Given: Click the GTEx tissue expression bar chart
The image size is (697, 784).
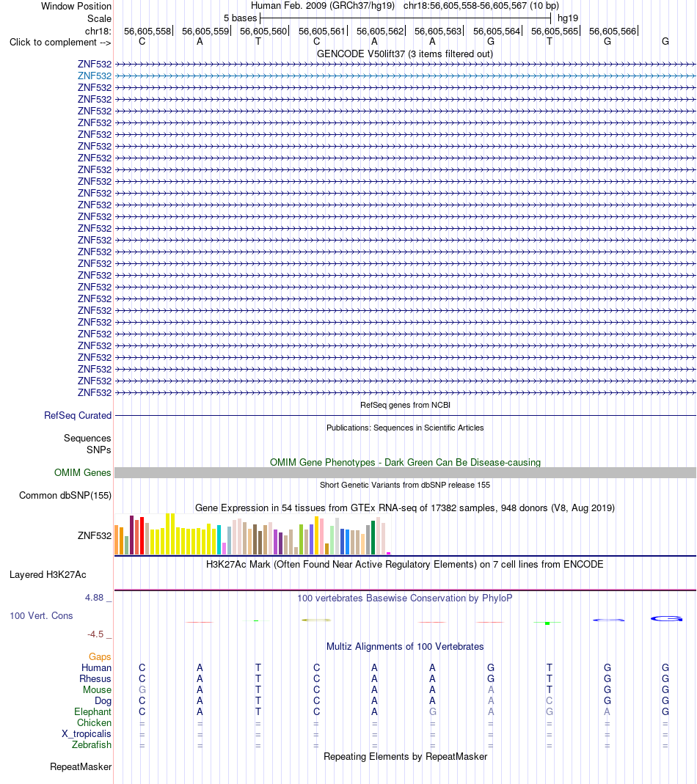Looking at the screenshot, I should (252, 534).
